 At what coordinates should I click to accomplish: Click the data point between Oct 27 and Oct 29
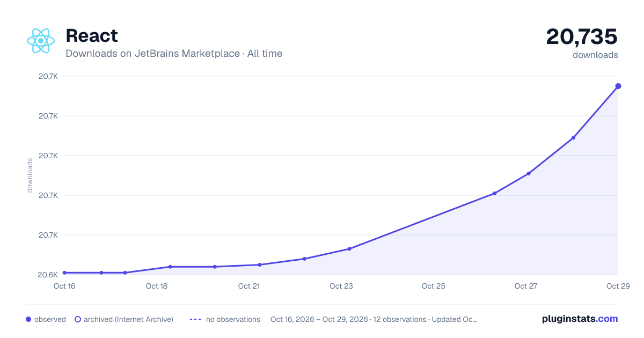[573, 138]
